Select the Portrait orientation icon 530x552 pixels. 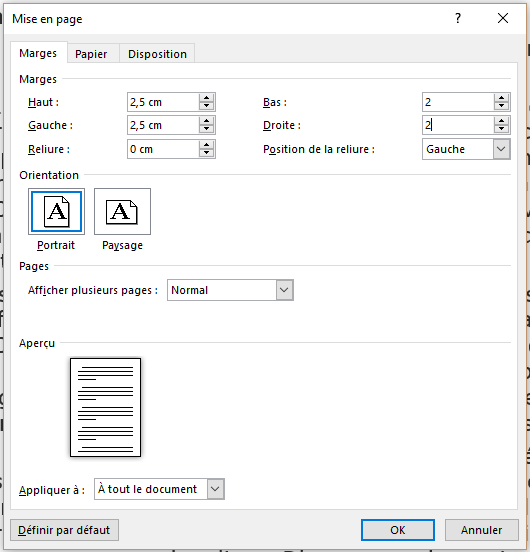coord(56,211)
